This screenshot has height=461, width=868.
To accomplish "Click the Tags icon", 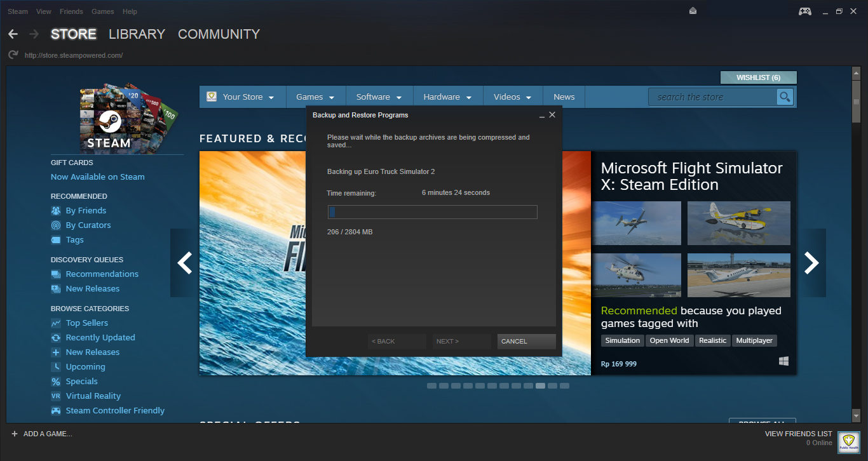I will (x=56, y=240).
